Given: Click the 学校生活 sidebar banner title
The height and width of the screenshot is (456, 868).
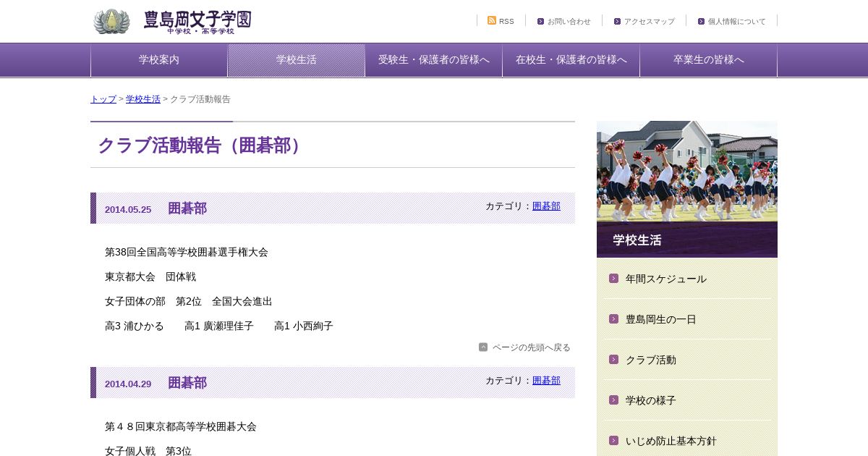Looking at the screenshot, I should point(637,240).
